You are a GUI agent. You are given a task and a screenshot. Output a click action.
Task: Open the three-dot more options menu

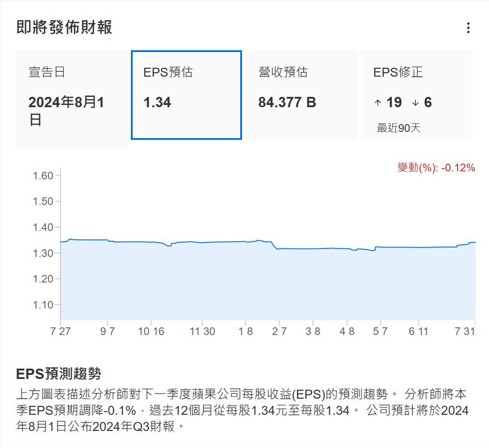468,28
